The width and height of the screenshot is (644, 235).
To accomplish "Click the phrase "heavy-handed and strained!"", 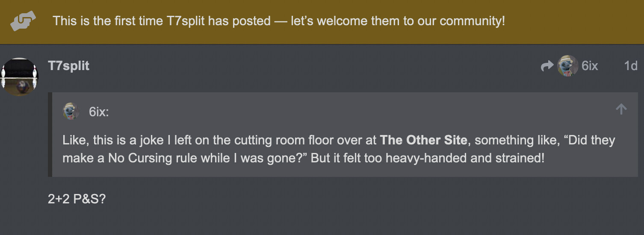I will pyautogui.click(x=465, y=158).
